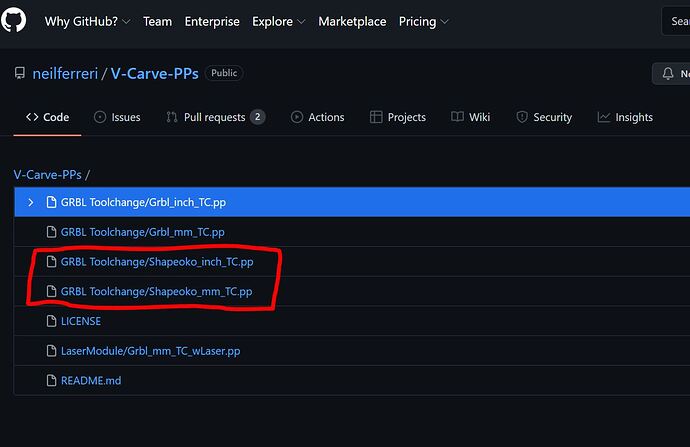
Task: Click the V-Carve-PPs breadcrumb link
Action: [x=48, y=175]
